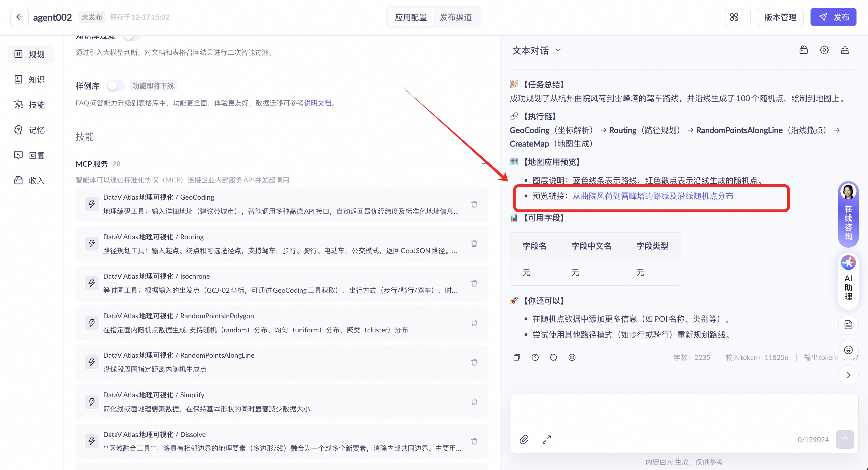Click the back arrow beside agent002
868x470 pixels.
[x=19, y=17]
